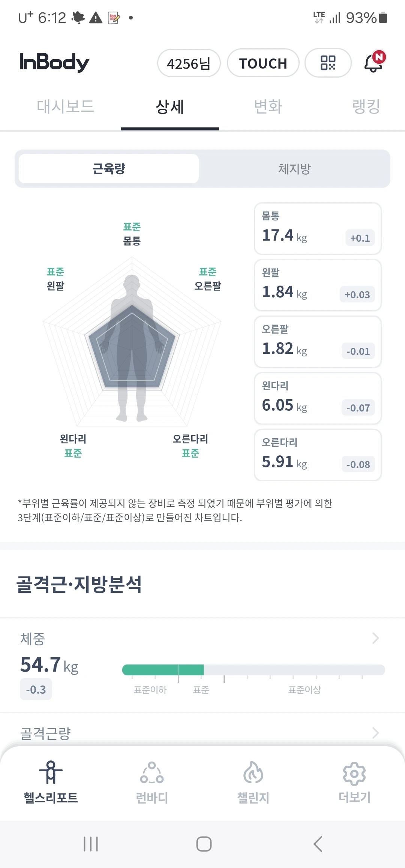This screenshot has width=405, height=868.
Task: Open the QR code scanner icon
Action: pyautogui.click(x=328, y=63)
